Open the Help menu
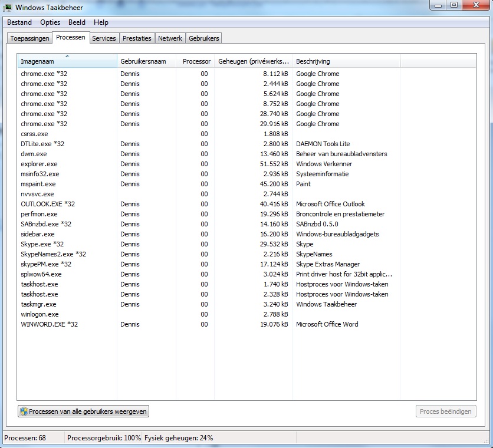The image size is (493, 448). 101,22
